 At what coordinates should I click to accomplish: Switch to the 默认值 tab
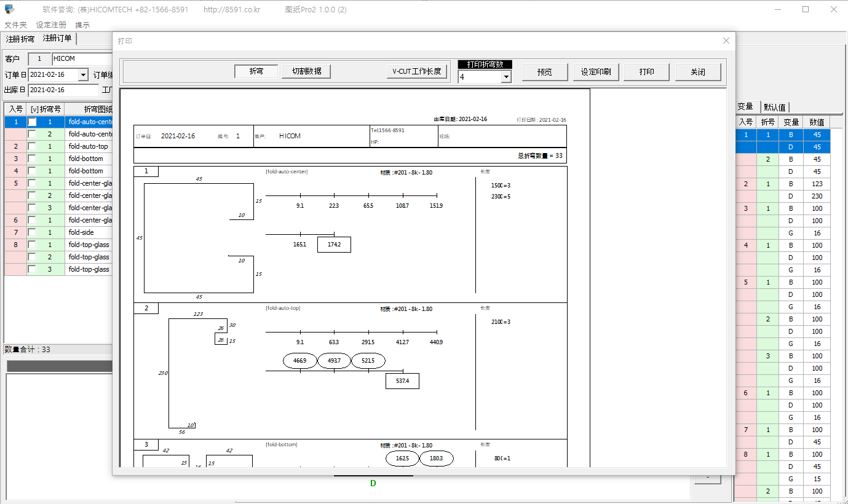click(x=774, y=107)
